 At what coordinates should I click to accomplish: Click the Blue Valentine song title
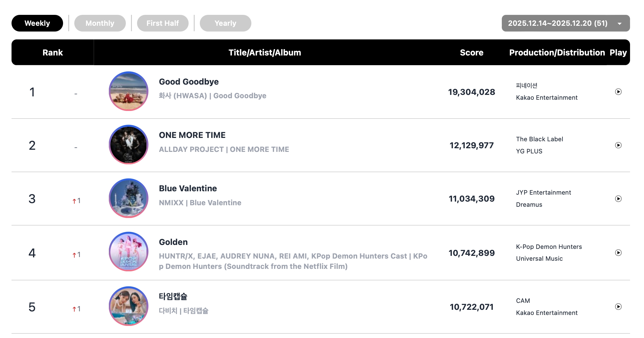tap(188, 189)
